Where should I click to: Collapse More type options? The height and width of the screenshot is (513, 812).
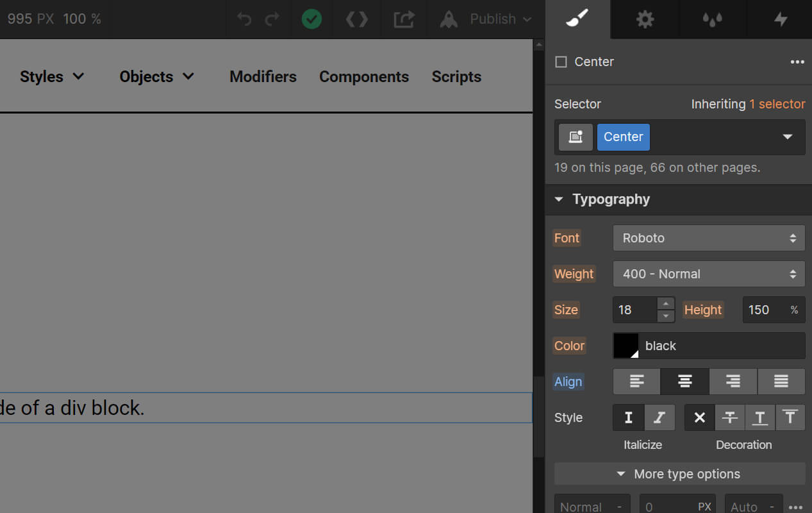[x=679, y=474]
